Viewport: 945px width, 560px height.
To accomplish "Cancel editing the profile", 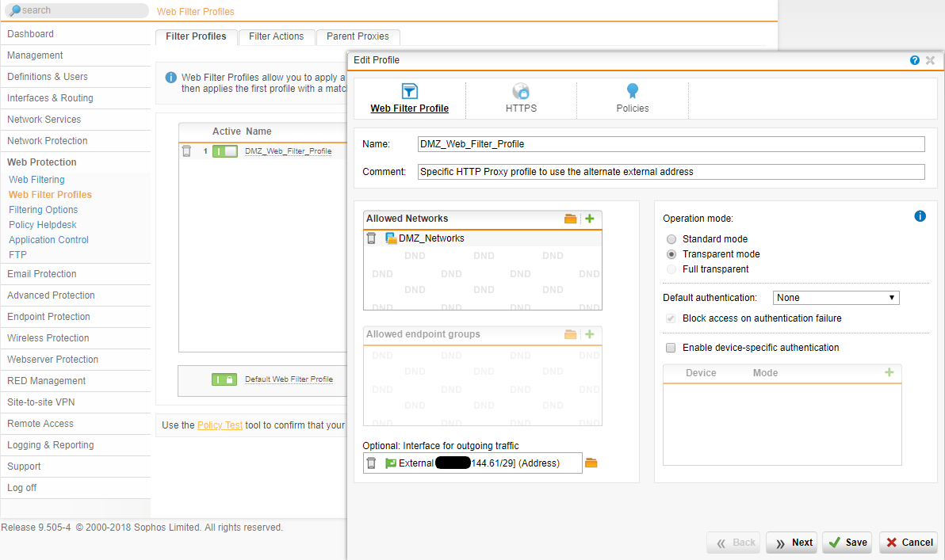I will tap(909, 543).
